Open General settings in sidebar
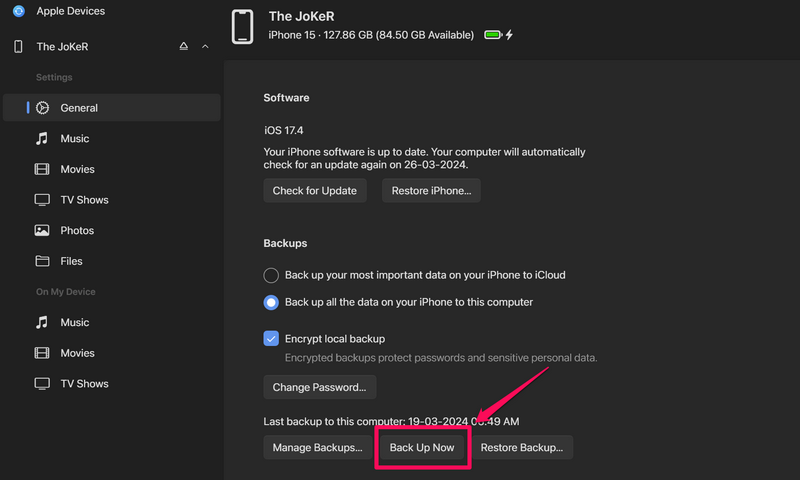 pyautogui.click(x=79, y=108)
